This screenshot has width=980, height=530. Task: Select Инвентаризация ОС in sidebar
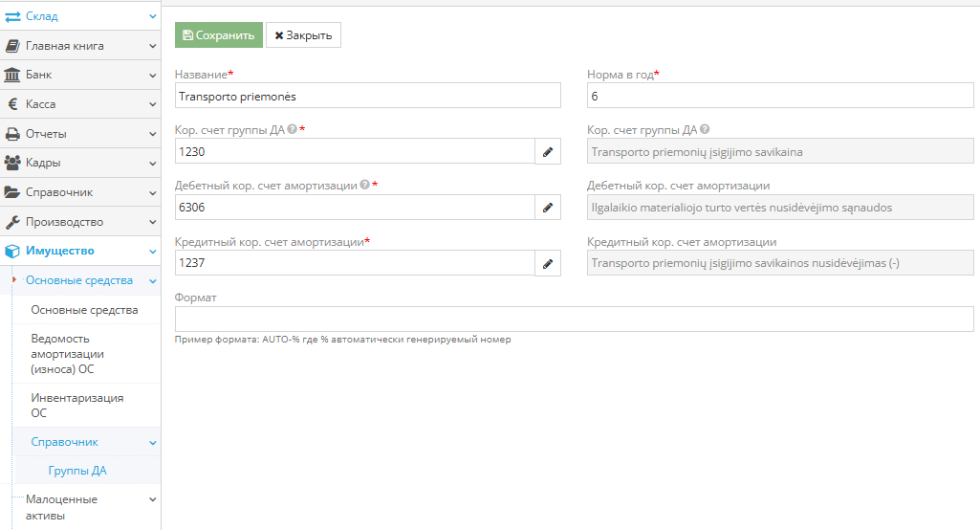[76, 406]
